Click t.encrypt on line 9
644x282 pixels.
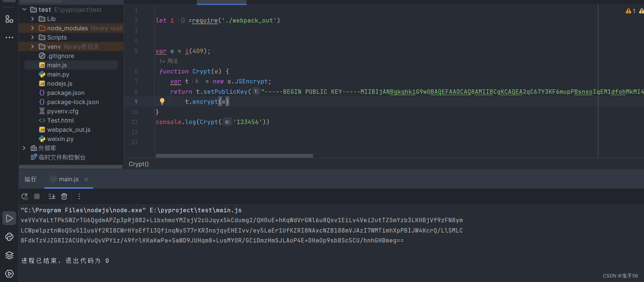[x=201, y=102]
